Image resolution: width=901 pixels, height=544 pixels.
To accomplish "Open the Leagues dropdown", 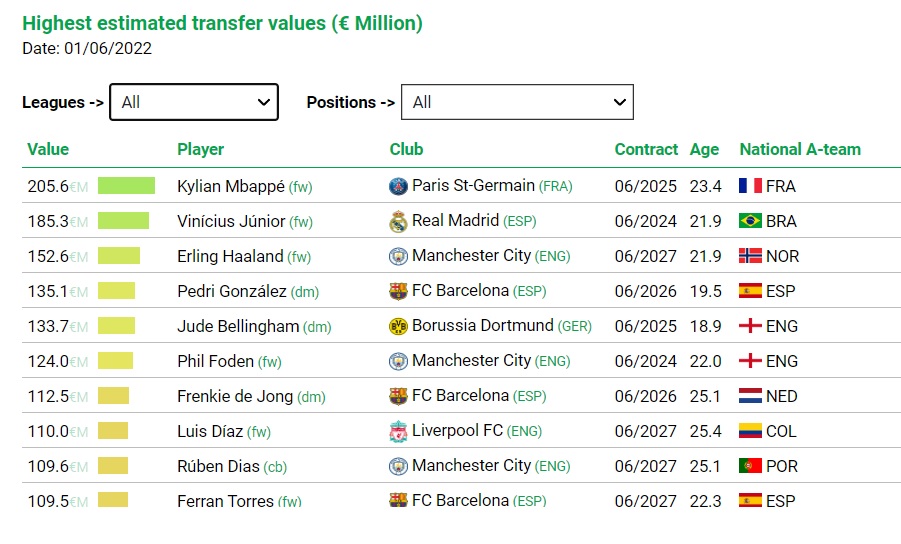I will (194, 102).
